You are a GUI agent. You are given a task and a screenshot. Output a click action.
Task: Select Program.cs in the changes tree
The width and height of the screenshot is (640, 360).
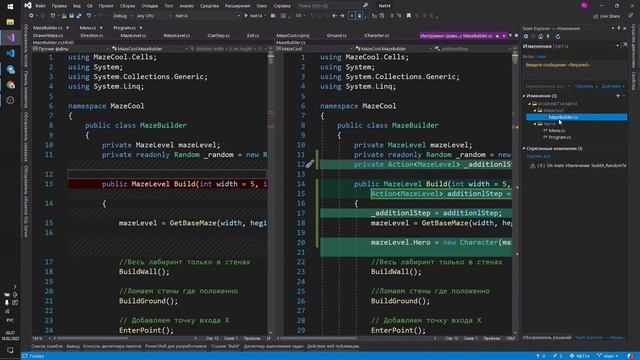559,137
